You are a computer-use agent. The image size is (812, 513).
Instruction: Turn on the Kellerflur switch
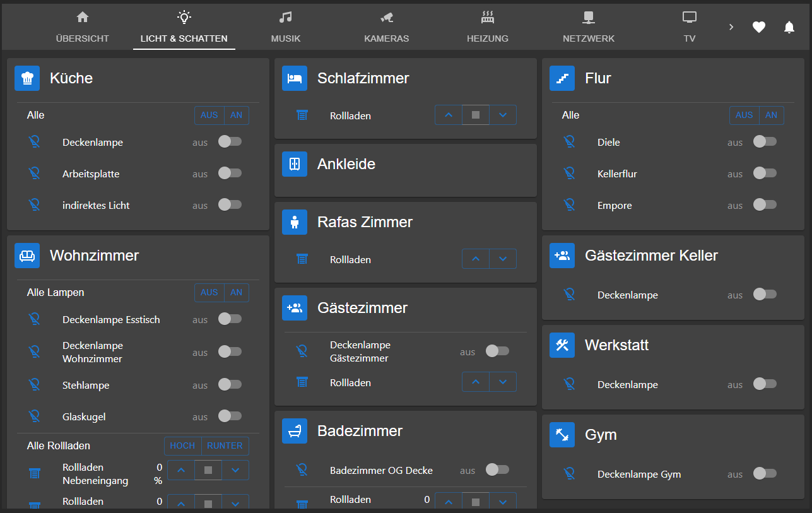pos(765,173)
